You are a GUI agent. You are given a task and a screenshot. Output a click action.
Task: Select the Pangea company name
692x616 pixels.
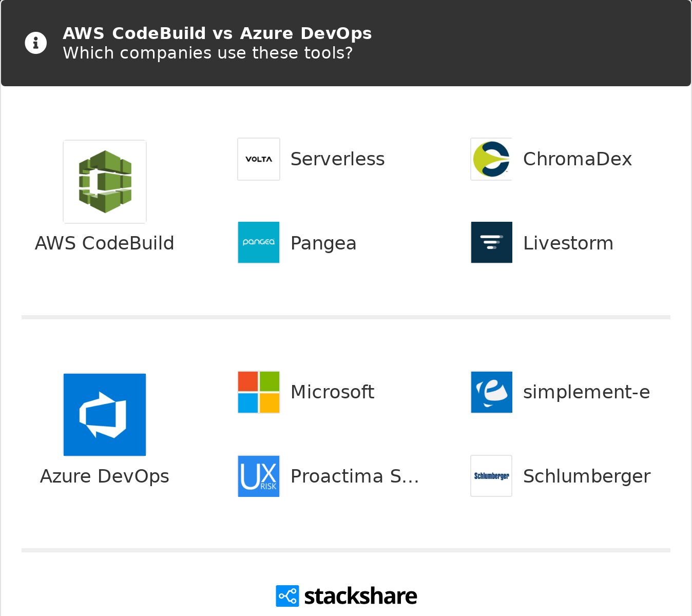[323, 243]
